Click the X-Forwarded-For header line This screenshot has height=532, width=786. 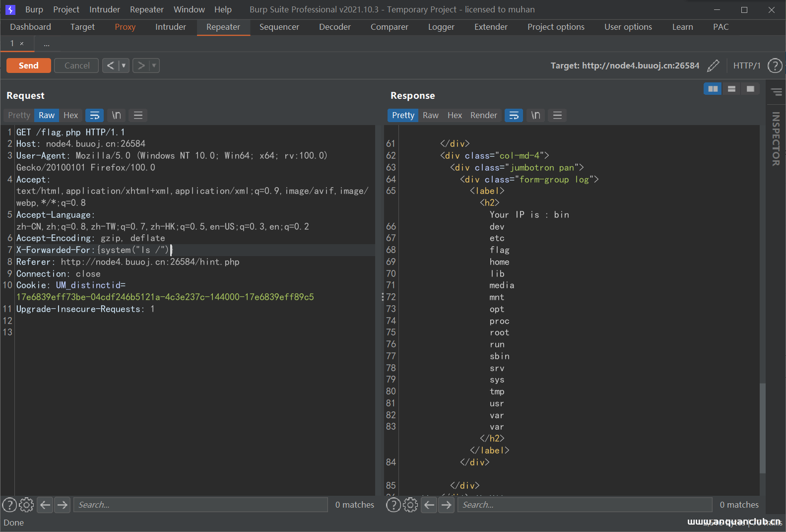pyautogui.click(x=195, y=250)
